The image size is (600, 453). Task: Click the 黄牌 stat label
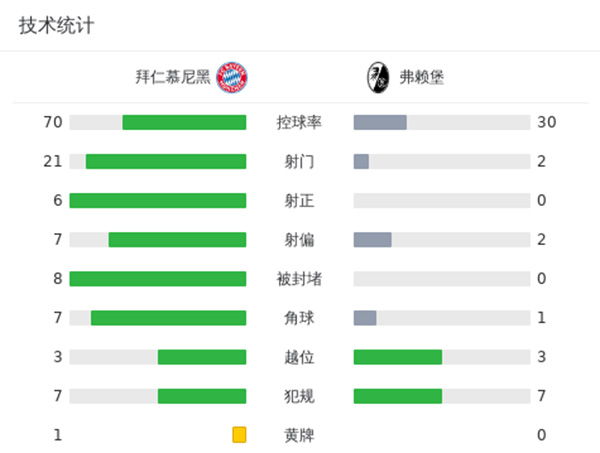[x=299, y=434]
